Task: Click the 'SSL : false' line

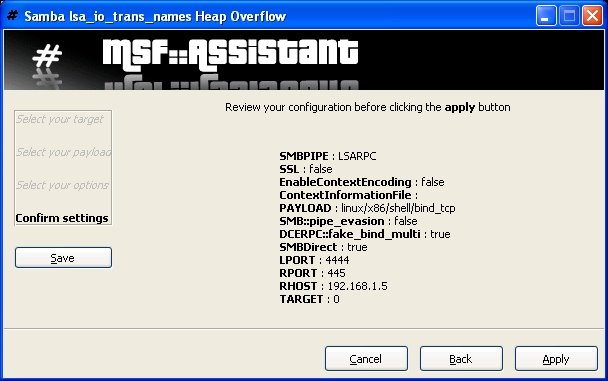Action: 306,169
